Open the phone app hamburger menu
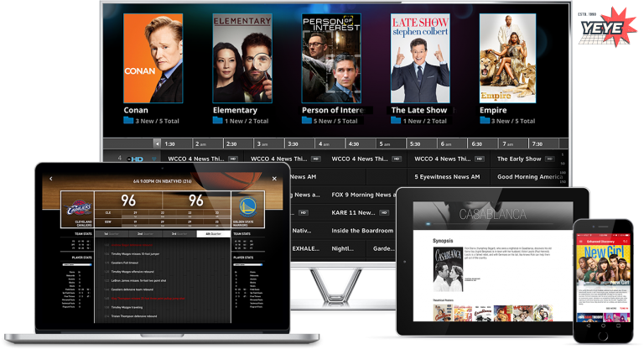The image size is (644, 349). [x=581, y=242]
